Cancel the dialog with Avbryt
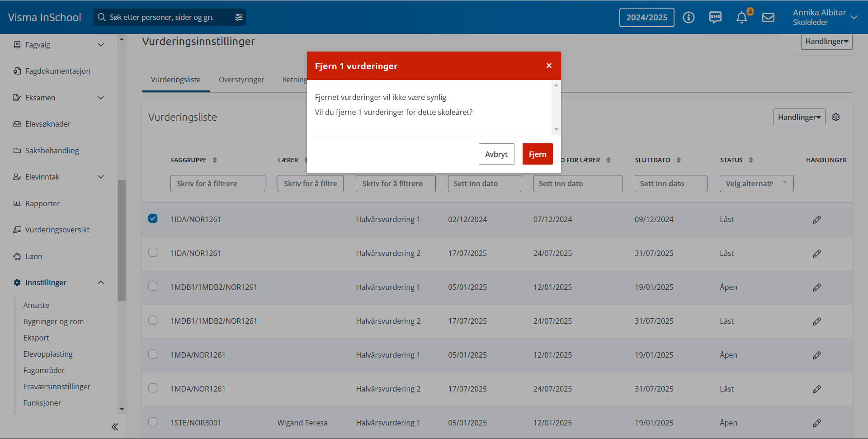The height and width of the screenshot is (439, 868). [496, 154]
